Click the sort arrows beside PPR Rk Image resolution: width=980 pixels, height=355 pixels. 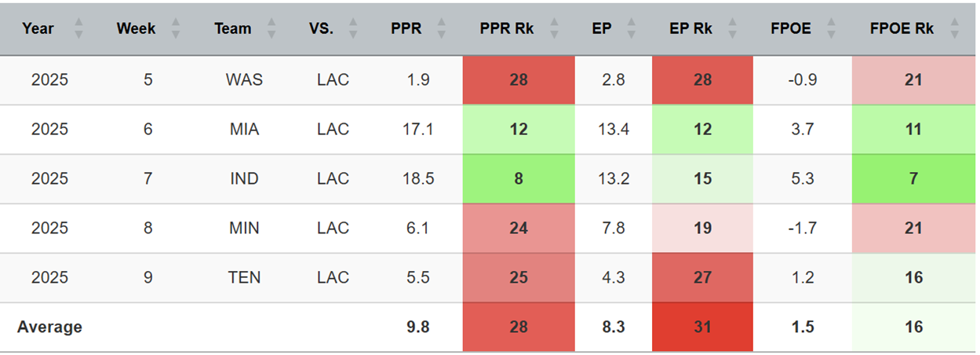555,29
